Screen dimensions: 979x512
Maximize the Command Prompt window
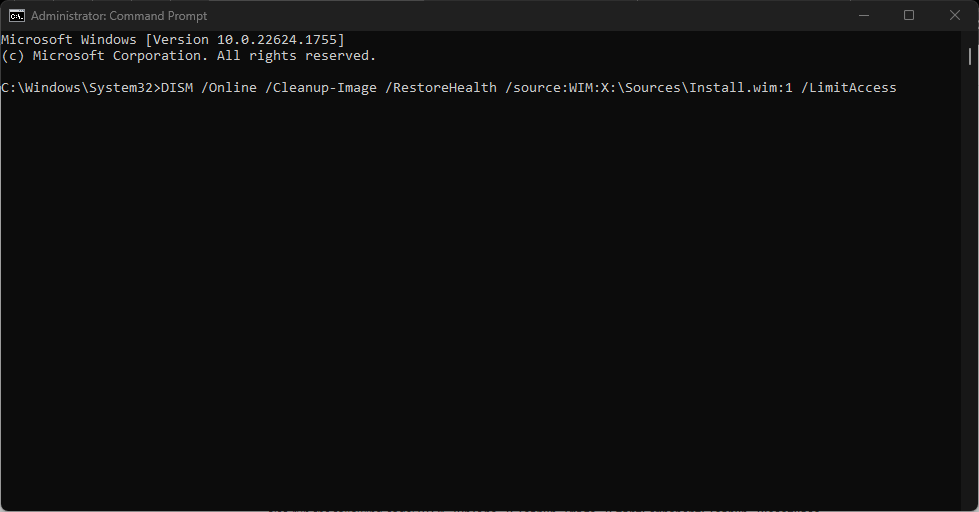click(908, 15)
